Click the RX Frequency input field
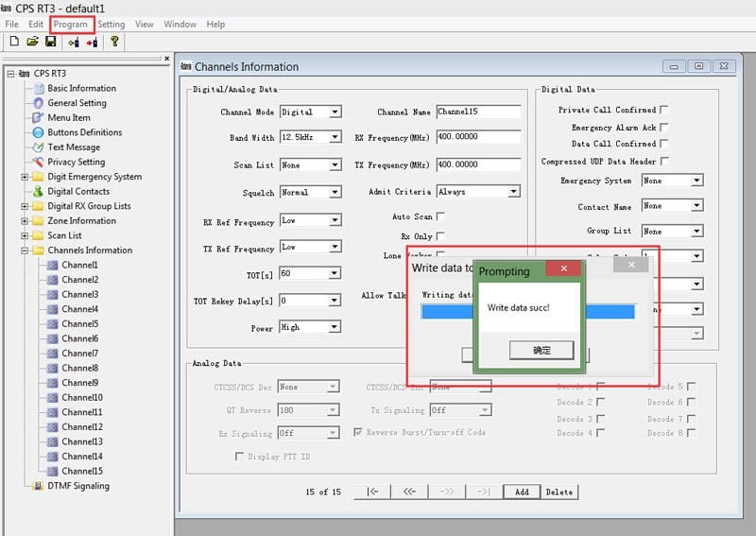Viewport: 756px width, 536px height. point(478,136)
